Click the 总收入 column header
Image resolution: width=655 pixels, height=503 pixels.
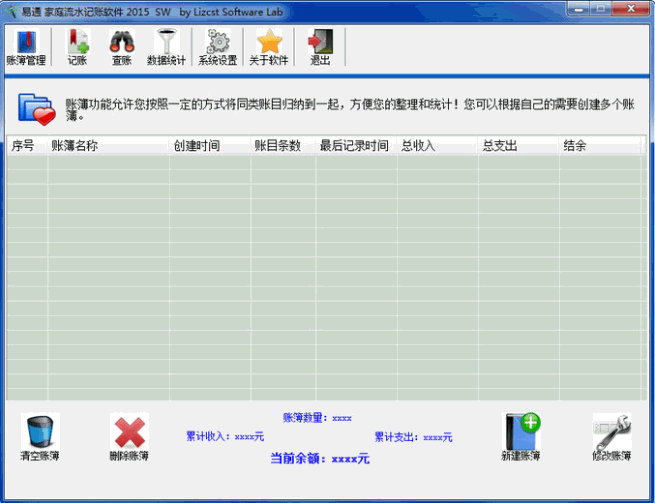(x=438, y=145)
